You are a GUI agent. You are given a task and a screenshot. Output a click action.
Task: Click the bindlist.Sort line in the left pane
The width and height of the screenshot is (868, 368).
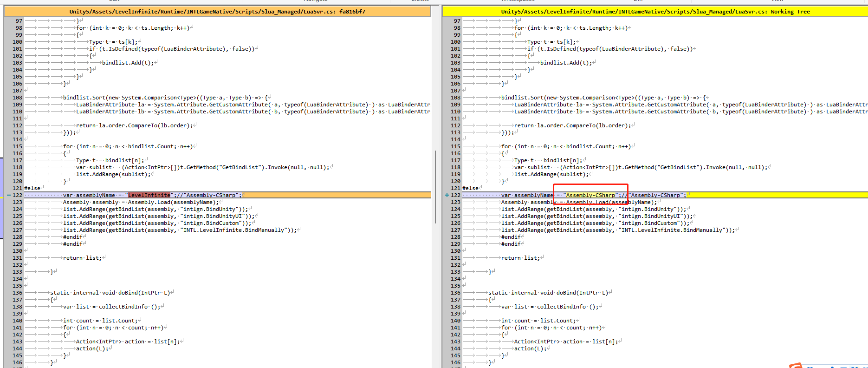pyautogui.click(x=165, y=98)
